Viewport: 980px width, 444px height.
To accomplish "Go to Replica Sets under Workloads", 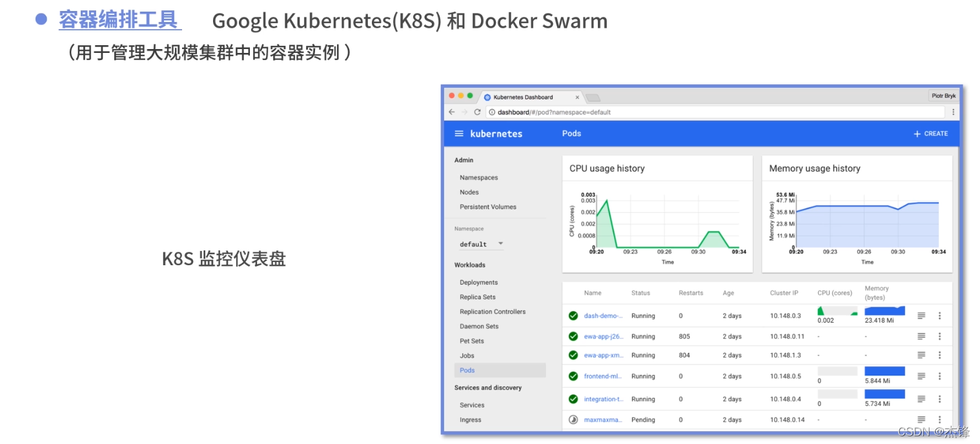I will point(478,297).
